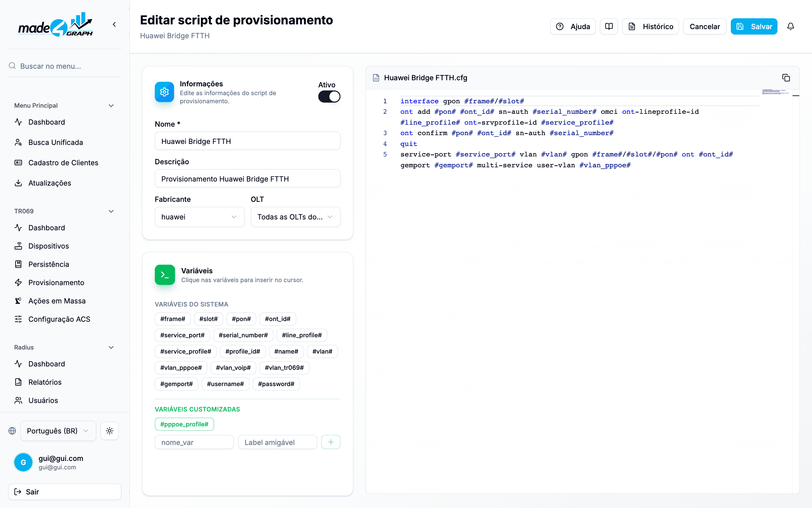
Task: Open the Histórico view
Action: click(650, 26)
